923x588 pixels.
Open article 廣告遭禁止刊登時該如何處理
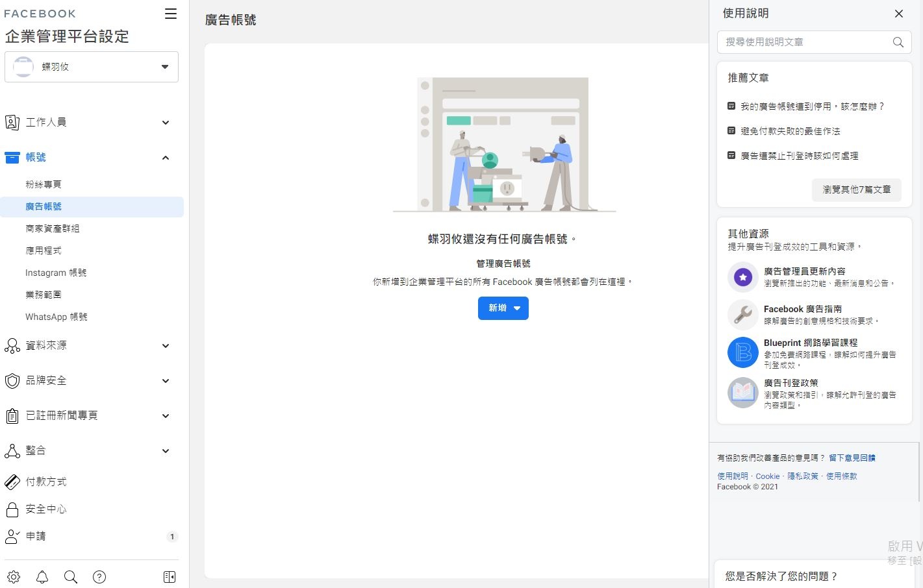[x=800, y=156]
